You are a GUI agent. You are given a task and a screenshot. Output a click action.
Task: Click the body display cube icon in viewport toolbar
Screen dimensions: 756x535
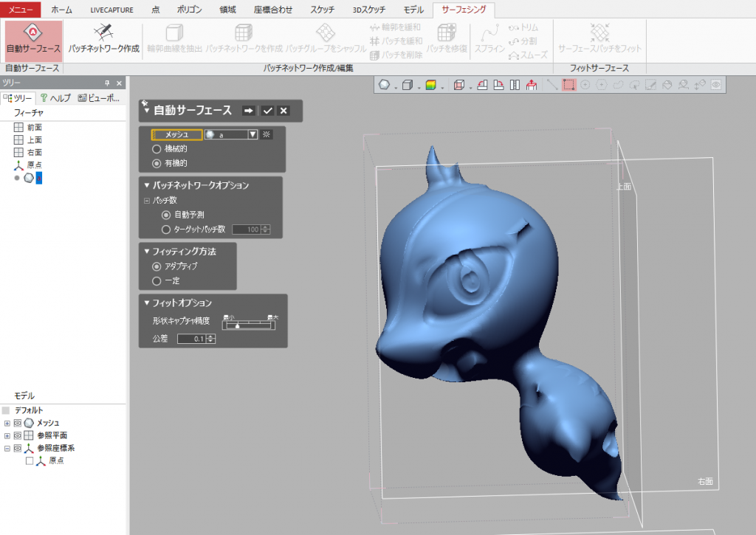(x=408, y=85)
